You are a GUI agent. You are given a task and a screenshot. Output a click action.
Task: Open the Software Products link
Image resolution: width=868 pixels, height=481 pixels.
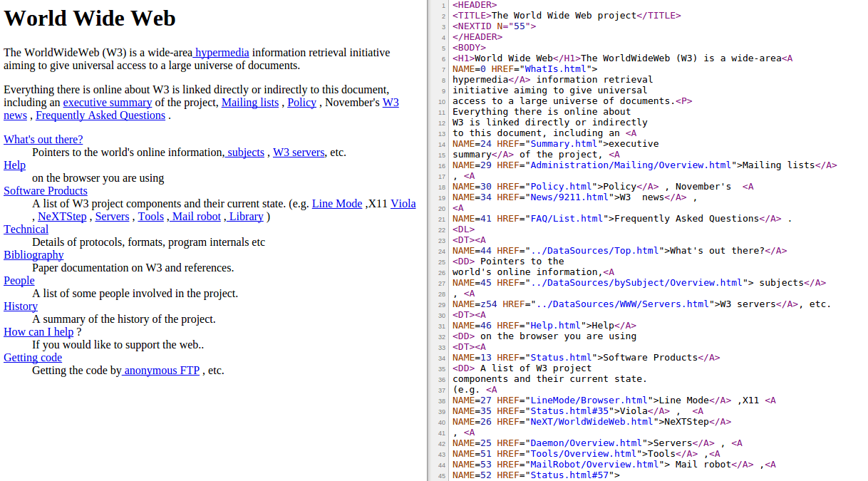click(x=45, y=190)
